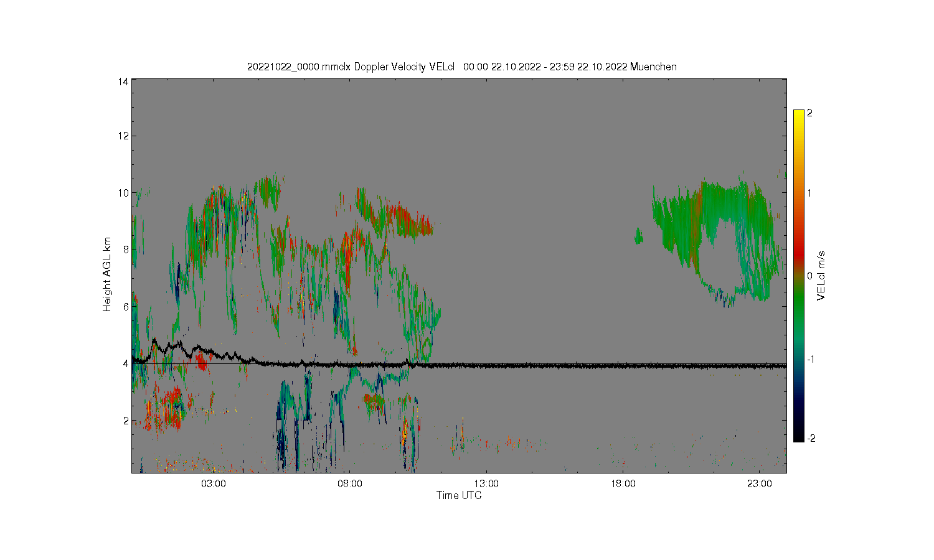This screenshot has height=560, width=934.
Task: Click the 23:00 time tick label
Action: click(x=759, y=483)
